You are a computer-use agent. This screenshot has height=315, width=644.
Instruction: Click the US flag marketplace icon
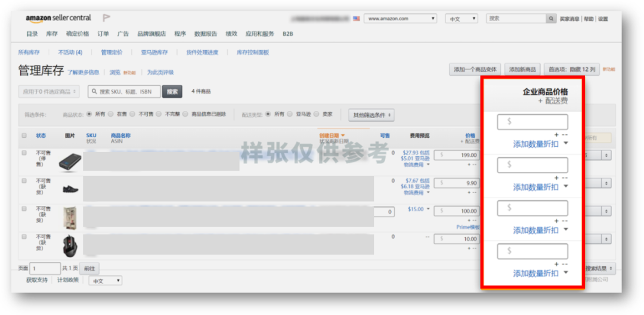[x=357, y=19]
